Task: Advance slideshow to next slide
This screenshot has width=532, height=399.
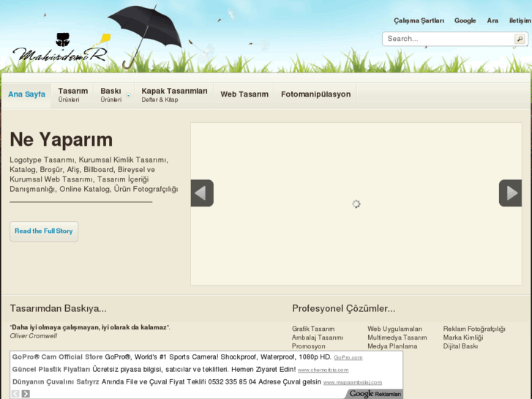Action: [510, 193]
